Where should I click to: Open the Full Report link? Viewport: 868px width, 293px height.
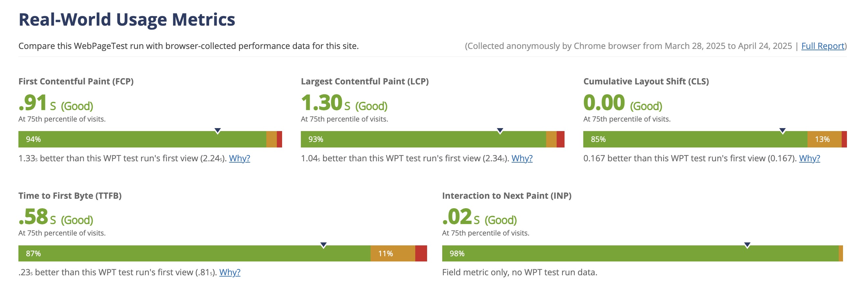point(823,46)
